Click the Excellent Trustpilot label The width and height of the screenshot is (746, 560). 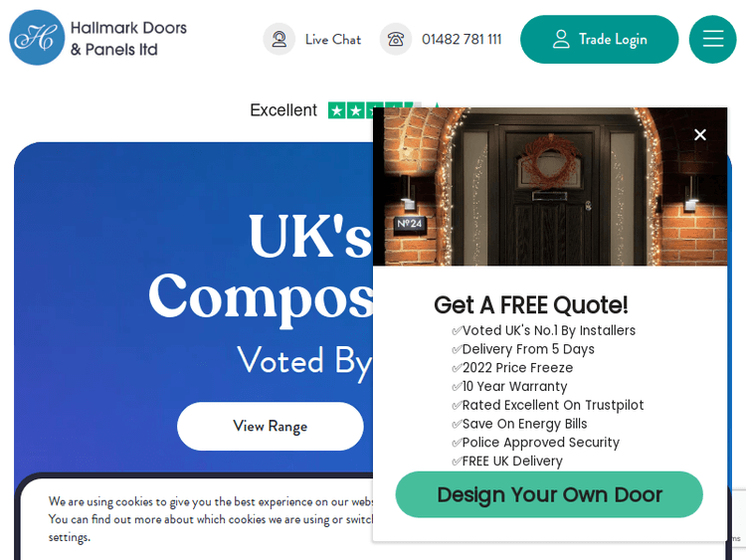pyautogui.click(x=283, y=110)
